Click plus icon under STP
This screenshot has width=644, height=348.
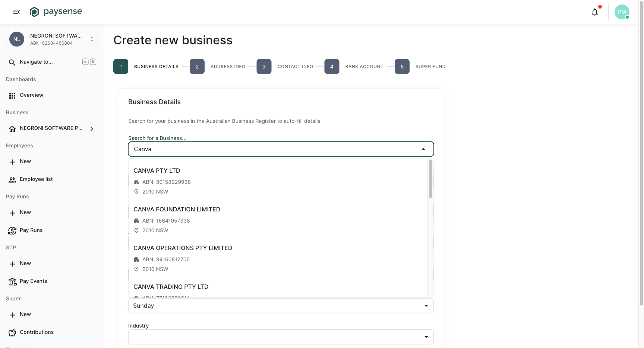[x=12, y=264]
